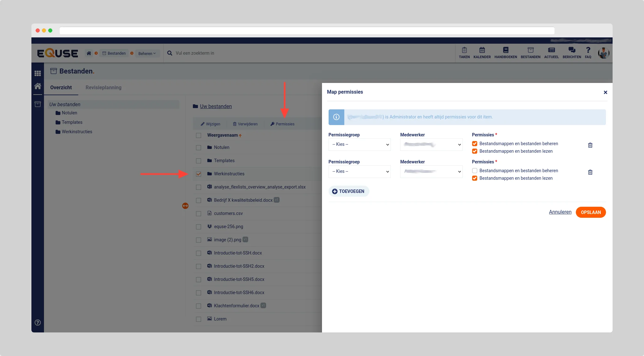Delete the first permission row via trash icon
644x356 pixels.
[x=590, y=145]
